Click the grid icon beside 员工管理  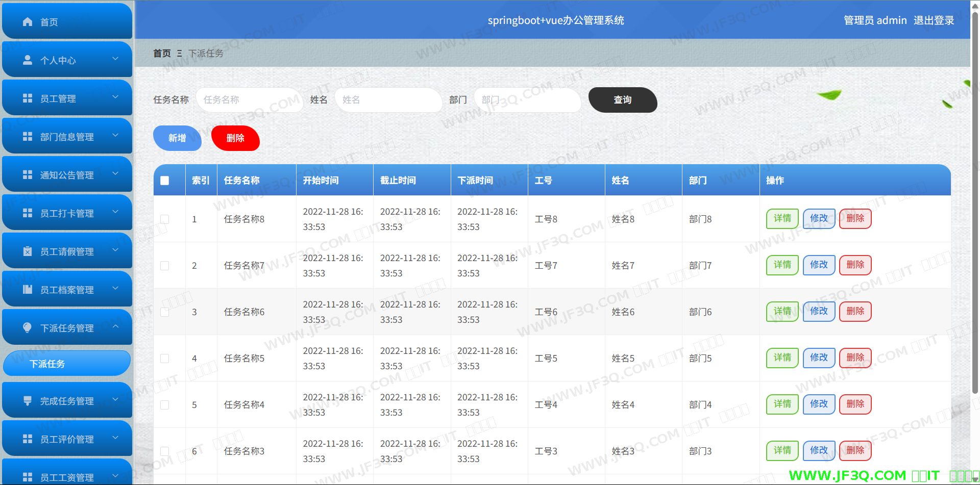pyautogui.click(x=28, y=98)
